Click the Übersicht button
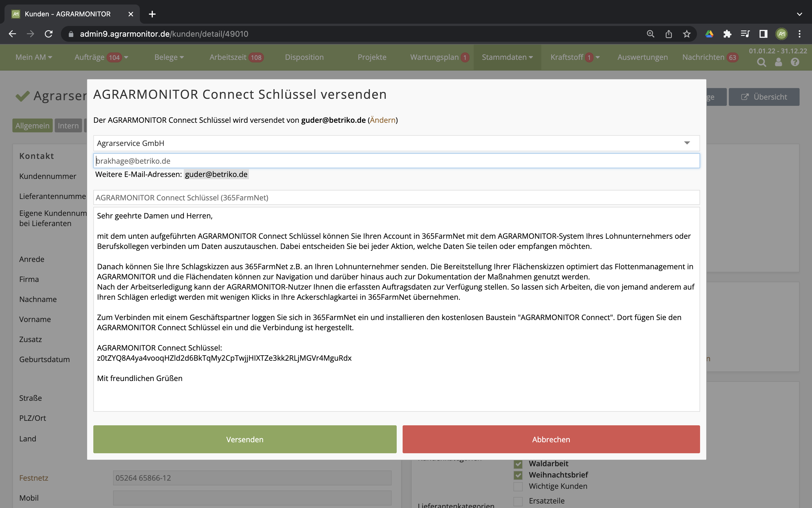This screenshot has height=508, width=812. 764,97
